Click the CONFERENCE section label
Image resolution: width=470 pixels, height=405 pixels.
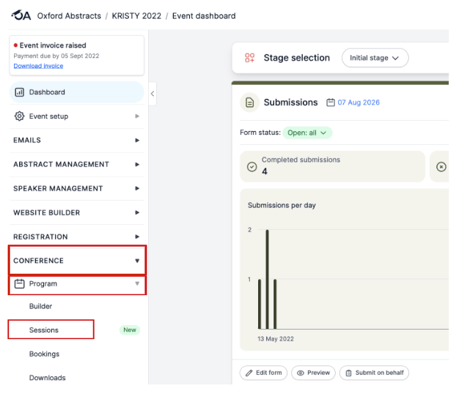point(38,261)
